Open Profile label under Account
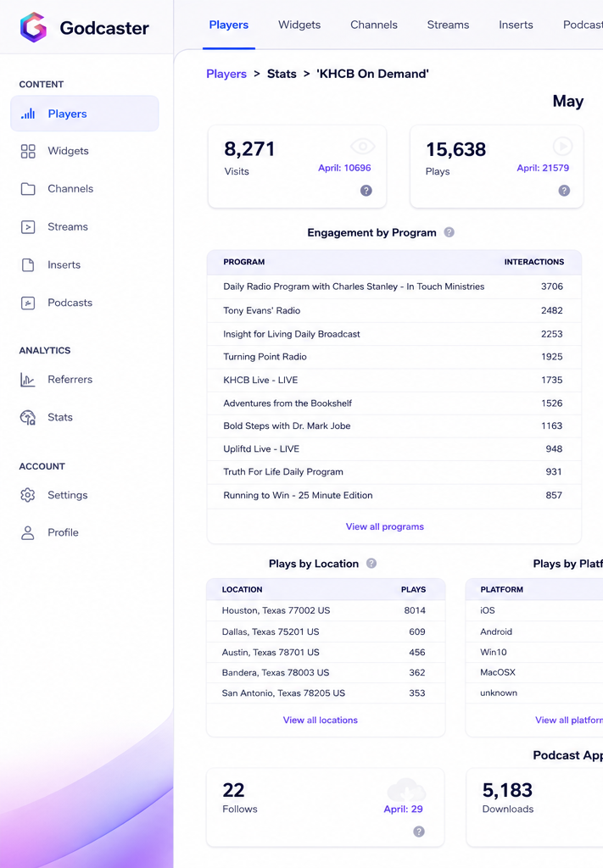603x868 pixels. click(x=63, y=532)
